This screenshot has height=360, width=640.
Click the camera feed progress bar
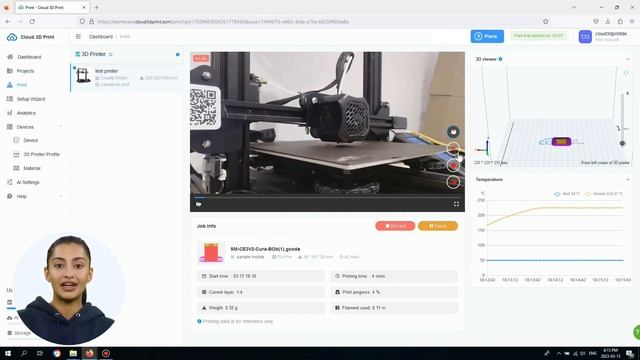(x=327, y=198)
